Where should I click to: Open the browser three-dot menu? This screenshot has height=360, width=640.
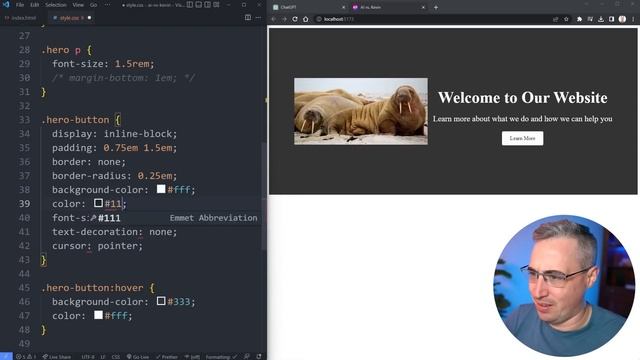[x=633, y=19]
